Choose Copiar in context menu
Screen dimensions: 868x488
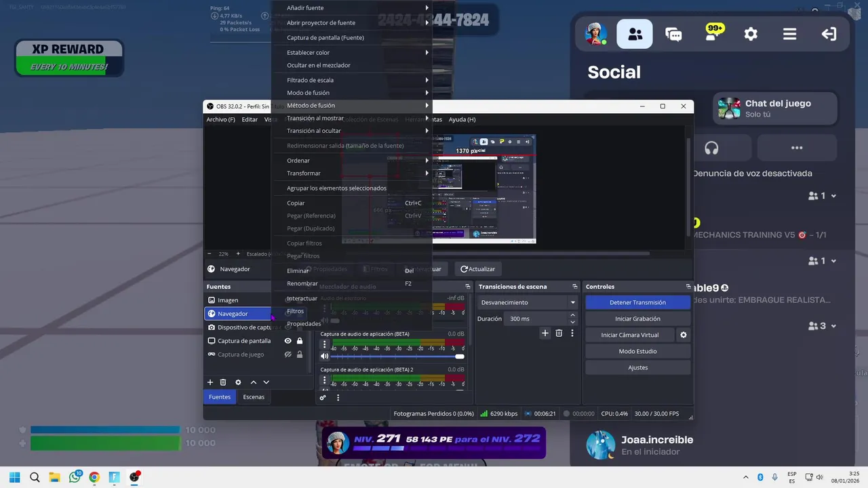(352, 203)
